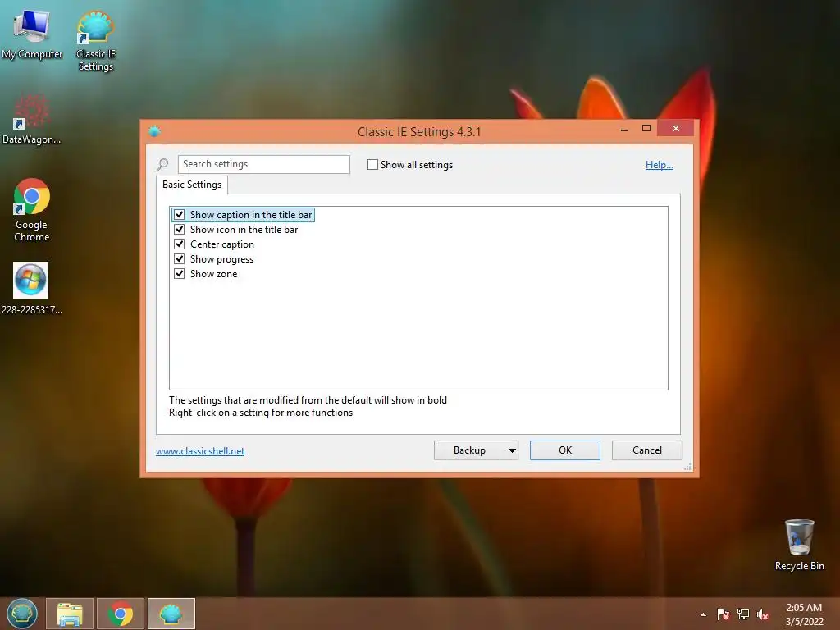
Task: Select the Basic Settings tab
Action: click(x=192, y=185)
